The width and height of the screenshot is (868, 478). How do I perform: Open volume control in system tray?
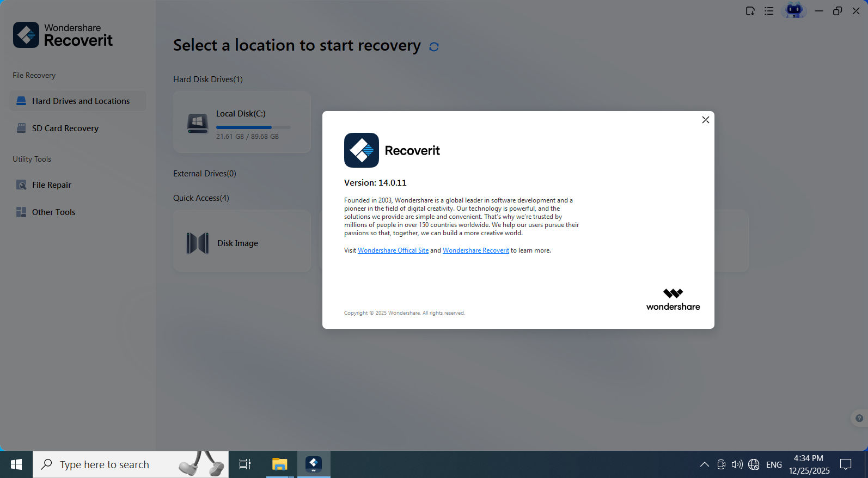pos(737,464)
